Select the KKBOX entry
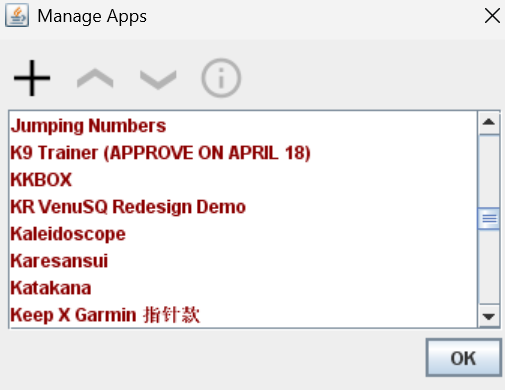The image size is (505, 390). coord(243,180)
